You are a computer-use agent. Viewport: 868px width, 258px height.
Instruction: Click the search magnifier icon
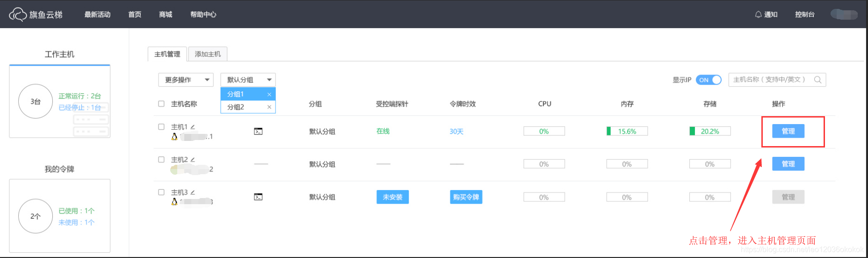[817, 80]
